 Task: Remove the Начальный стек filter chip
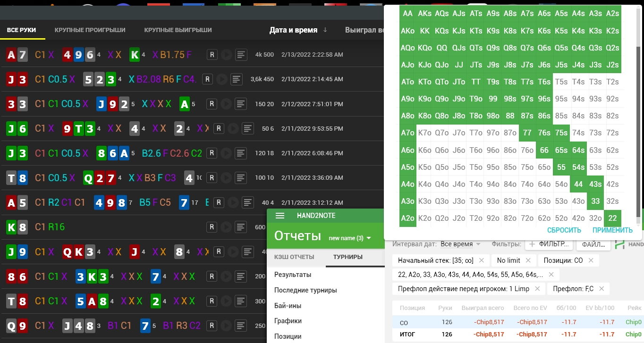[x=481, y=260]
